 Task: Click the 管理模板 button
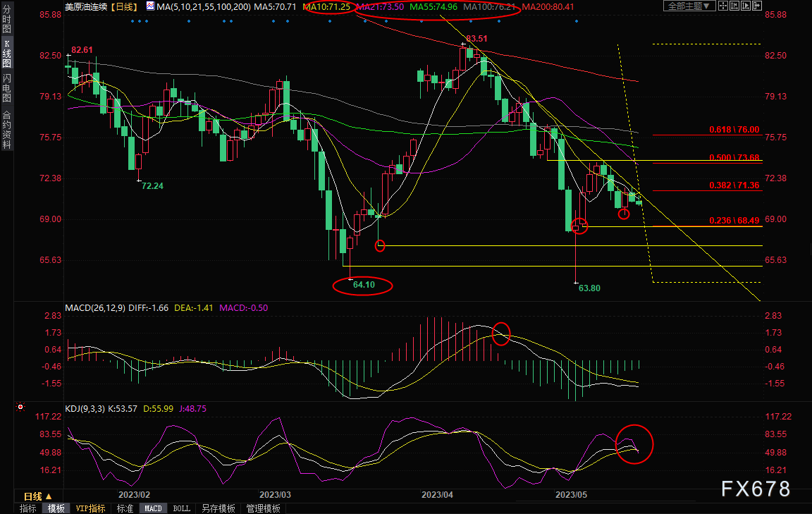tap(263, 508)
